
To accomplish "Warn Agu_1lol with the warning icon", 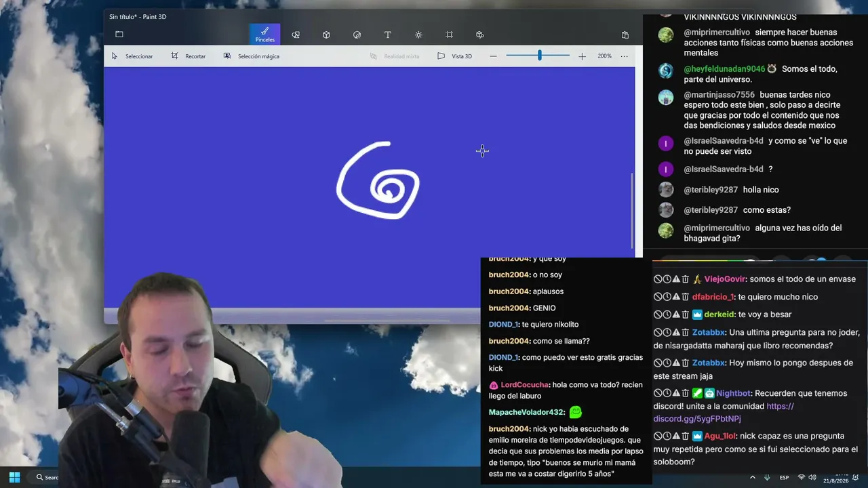I will coord(676,436).
